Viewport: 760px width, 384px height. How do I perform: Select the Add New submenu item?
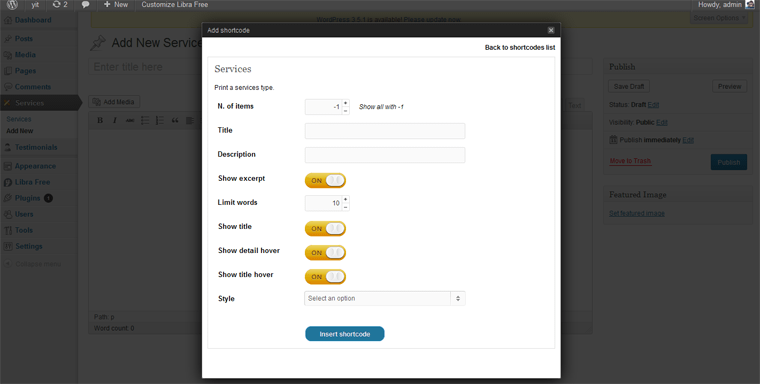pyautogui.click(x=20, y=131)
